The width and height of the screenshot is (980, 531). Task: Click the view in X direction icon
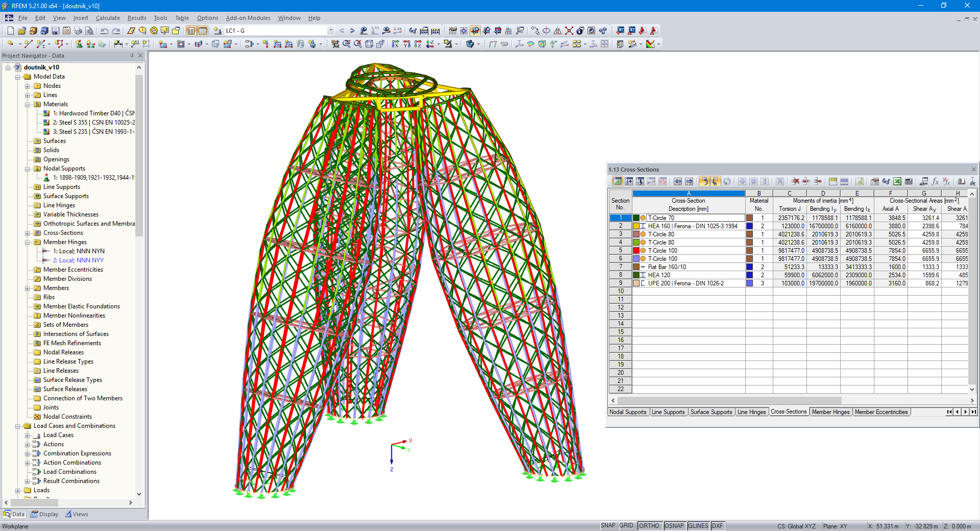(395, 44)
